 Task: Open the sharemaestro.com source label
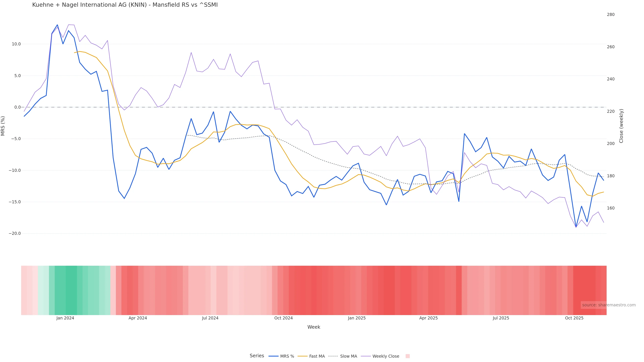[608, 305]
